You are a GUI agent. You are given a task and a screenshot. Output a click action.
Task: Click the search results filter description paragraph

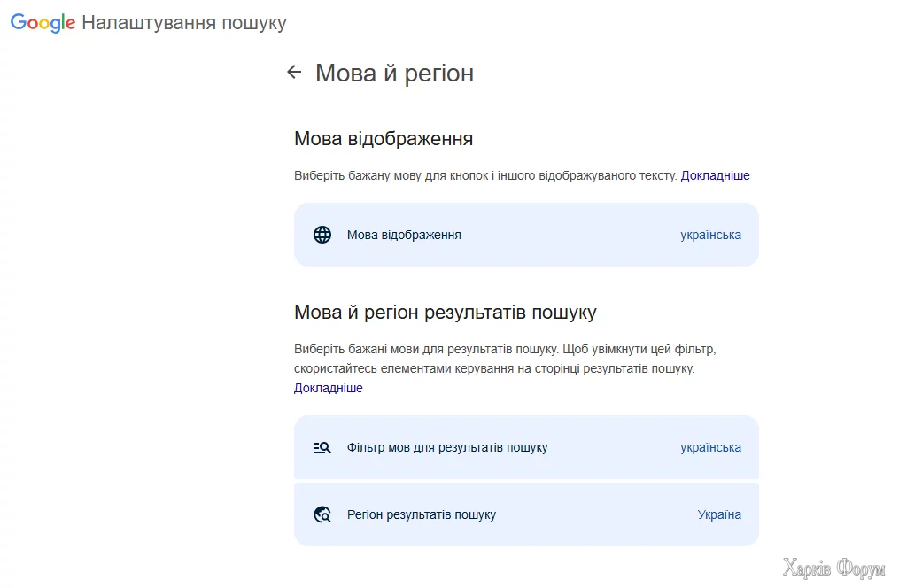(x=504, y=359)
